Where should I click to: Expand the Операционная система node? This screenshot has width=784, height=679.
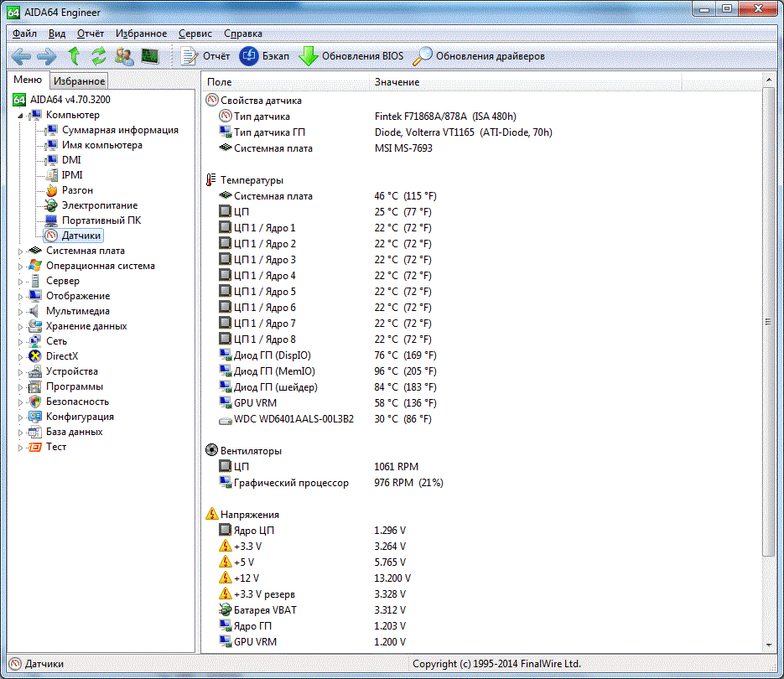pos(20,267)
